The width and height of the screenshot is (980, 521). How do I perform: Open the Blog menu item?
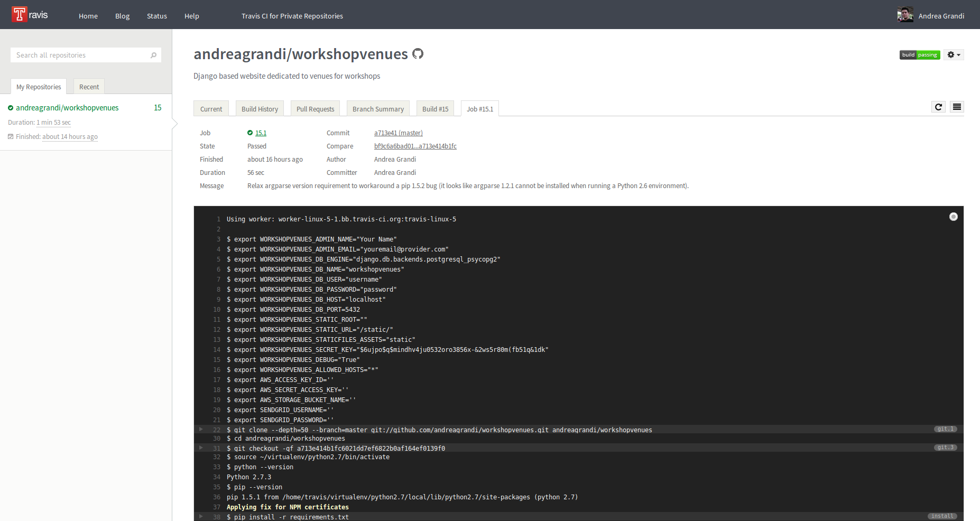(123, 16)
